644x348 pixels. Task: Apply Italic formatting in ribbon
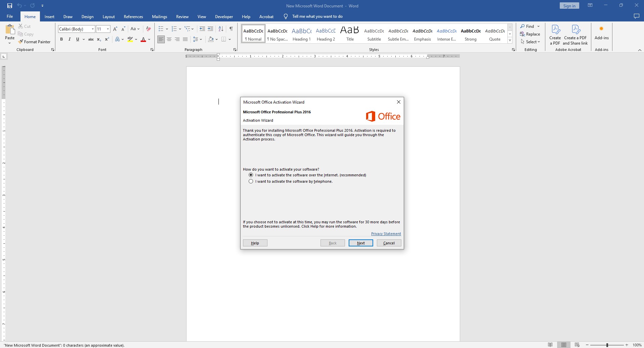tap(69, 39)
